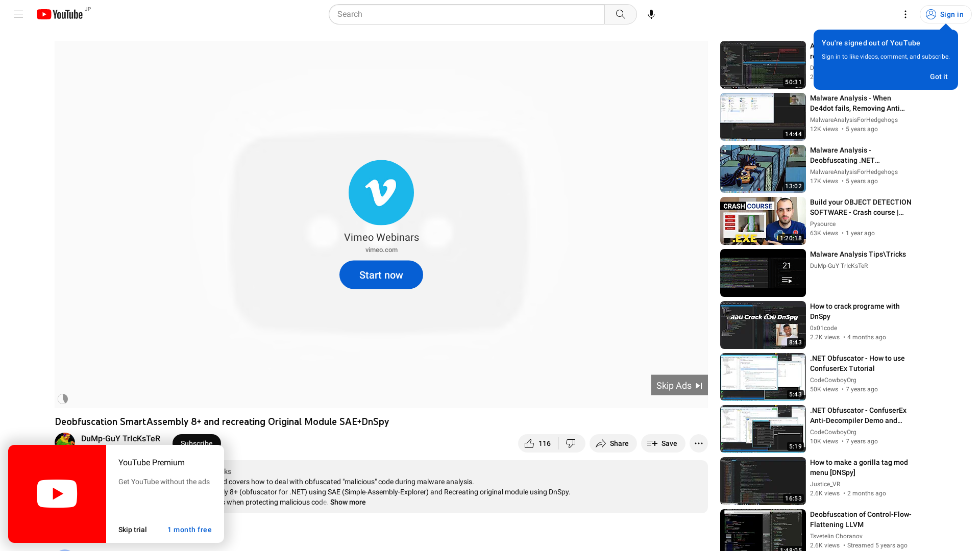Open the vimeo.com advertiser link
The width and height of the screenshot is (980, 551).
point(381,250)
